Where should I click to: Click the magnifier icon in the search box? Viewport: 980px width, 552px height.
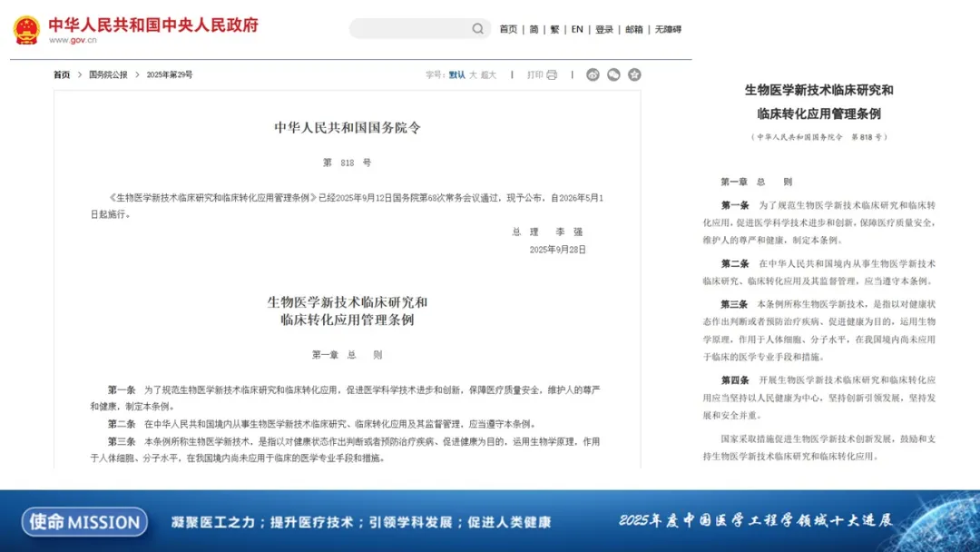(x=478, y=28)
